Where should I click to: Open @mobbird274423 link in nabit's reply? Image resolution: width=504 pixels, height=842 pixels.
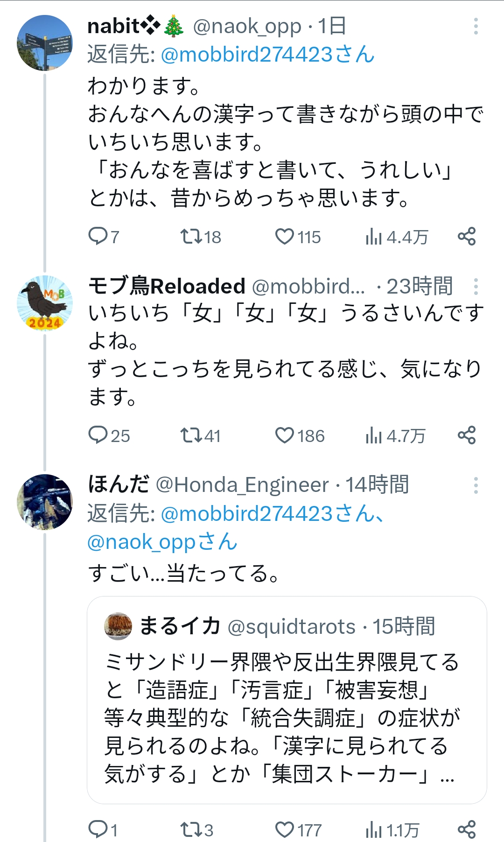[x=267, y=55]
